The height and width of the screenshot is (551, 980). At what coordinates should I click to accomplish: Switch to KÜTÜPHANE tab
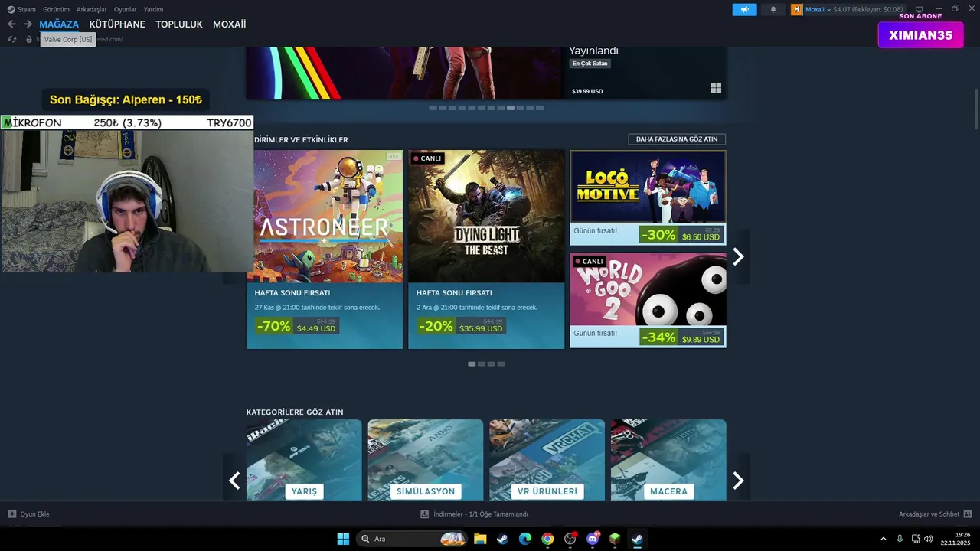pos(117,24)
